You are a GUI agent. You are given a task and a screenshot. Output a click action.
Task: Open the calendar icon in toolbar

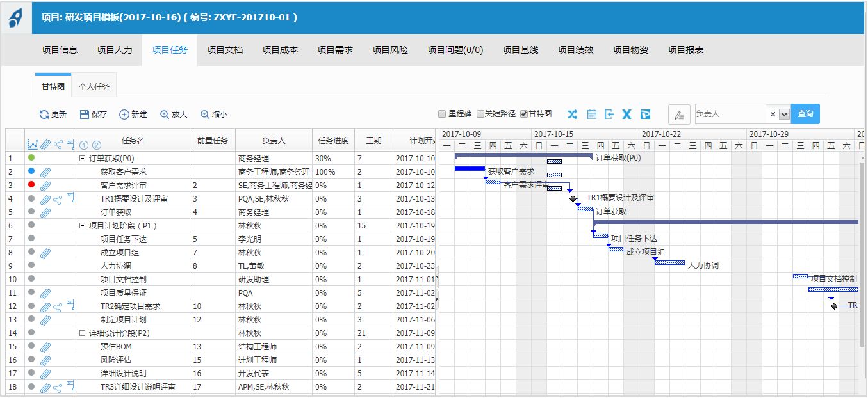click(x=592, y=114)
